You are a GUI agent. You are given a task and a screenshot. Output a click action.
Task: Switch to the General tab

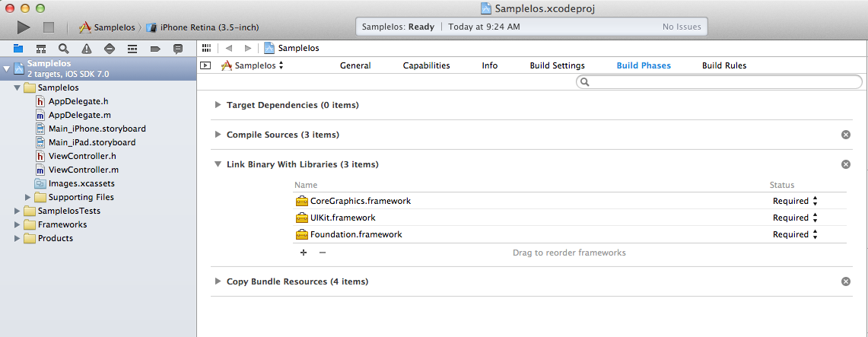tap(355, 65)
